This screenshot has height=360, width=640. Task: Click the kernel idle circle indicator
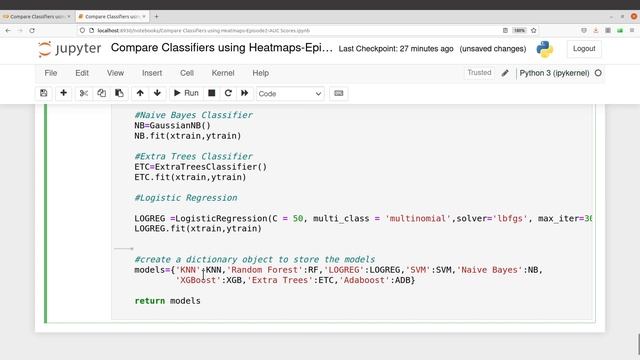pyautogui.click(x=598, y=73)
